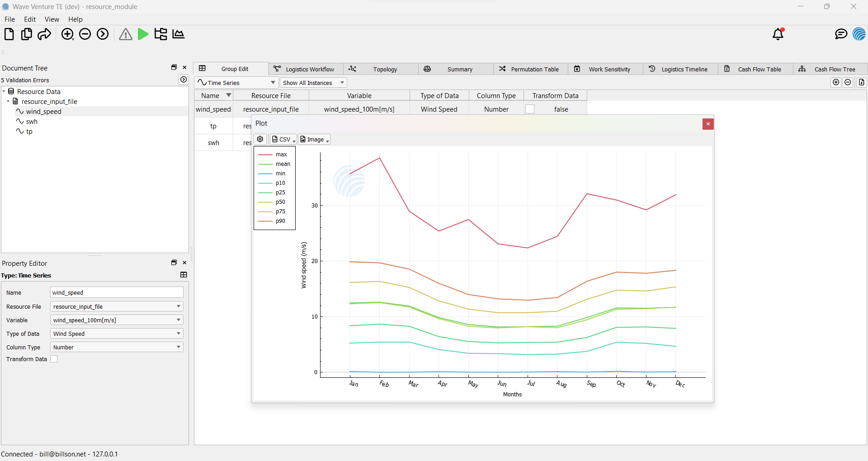Check Transform Data box in wind_speed row
The image size is (868, 461).
[530, 109]
